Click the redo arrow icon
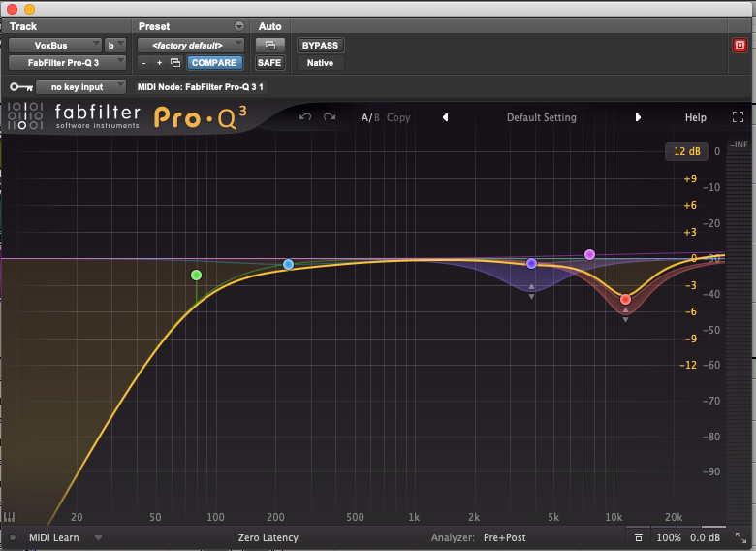 [330, 117]
